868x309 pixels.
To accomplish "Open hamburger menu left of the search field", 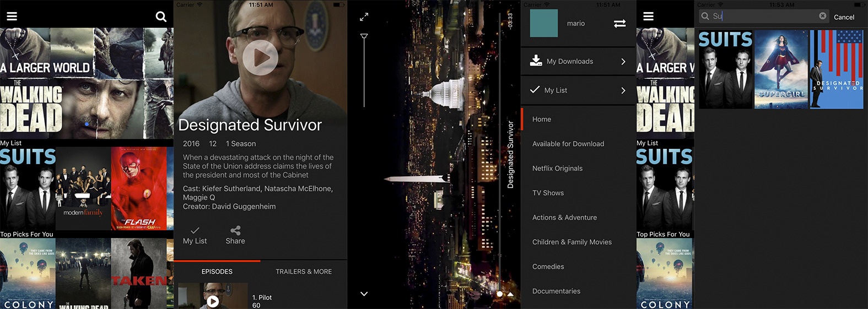I will tap(648, 17).
